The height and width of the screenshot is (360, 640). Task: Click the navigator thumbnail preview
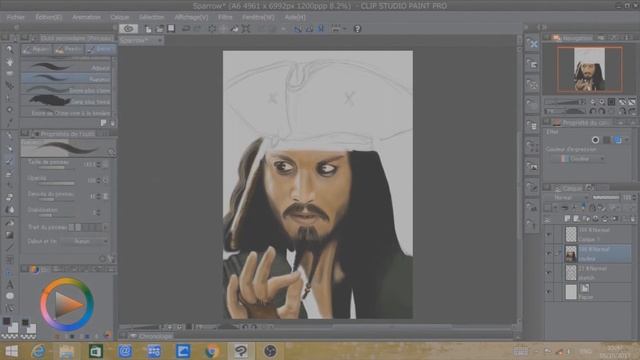[x=589, y=69]
